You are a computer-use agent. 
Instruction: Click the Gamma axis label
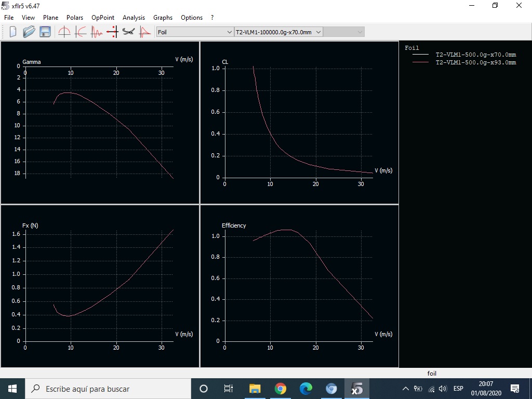point(32,62)
